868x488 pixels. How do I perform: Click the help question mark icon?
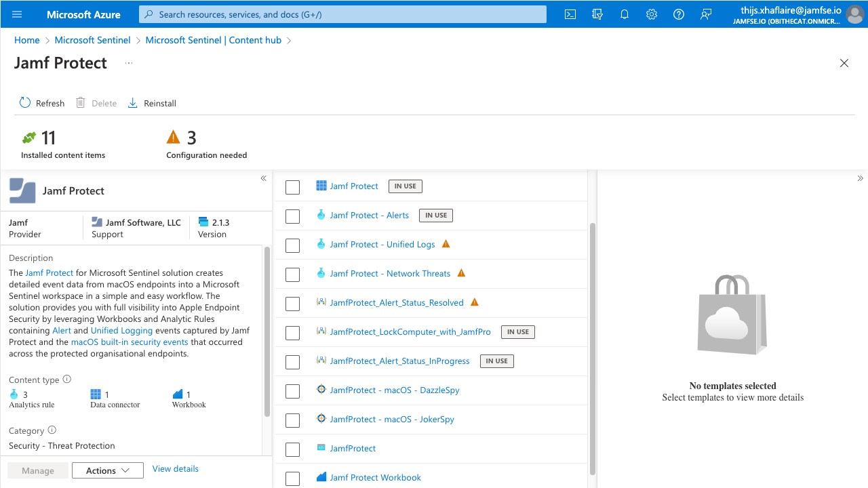679,14
